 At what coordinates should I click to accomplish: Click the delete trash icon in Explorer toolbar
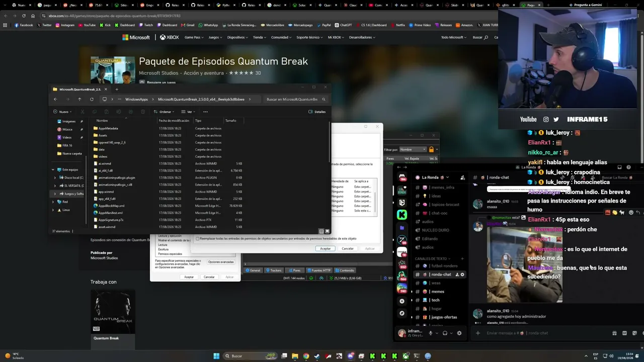pos(143,112)
